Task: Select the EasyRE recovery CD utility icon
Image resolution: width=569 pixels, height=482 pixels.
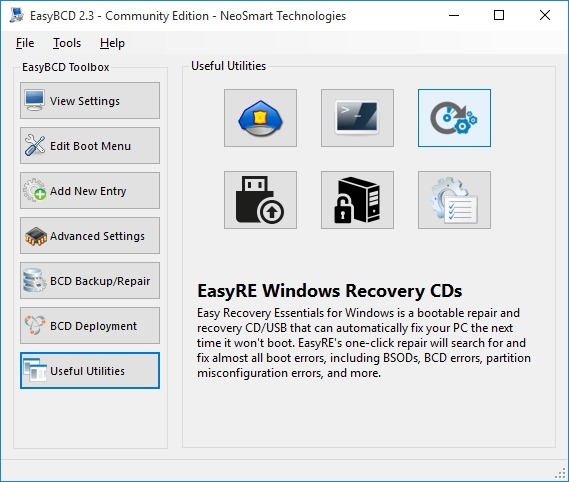Action: 454,118
